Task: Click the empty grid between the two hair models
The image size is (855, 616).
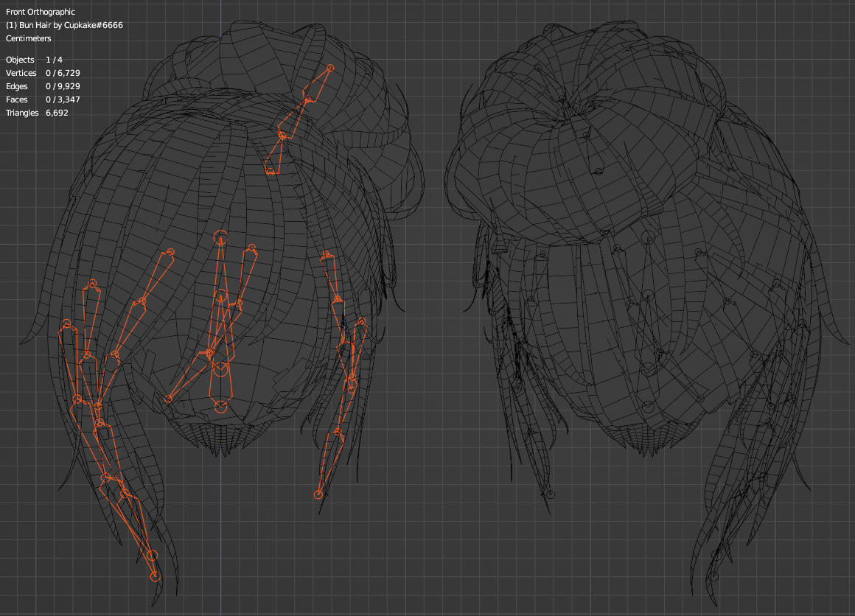Action: (435, 368)
